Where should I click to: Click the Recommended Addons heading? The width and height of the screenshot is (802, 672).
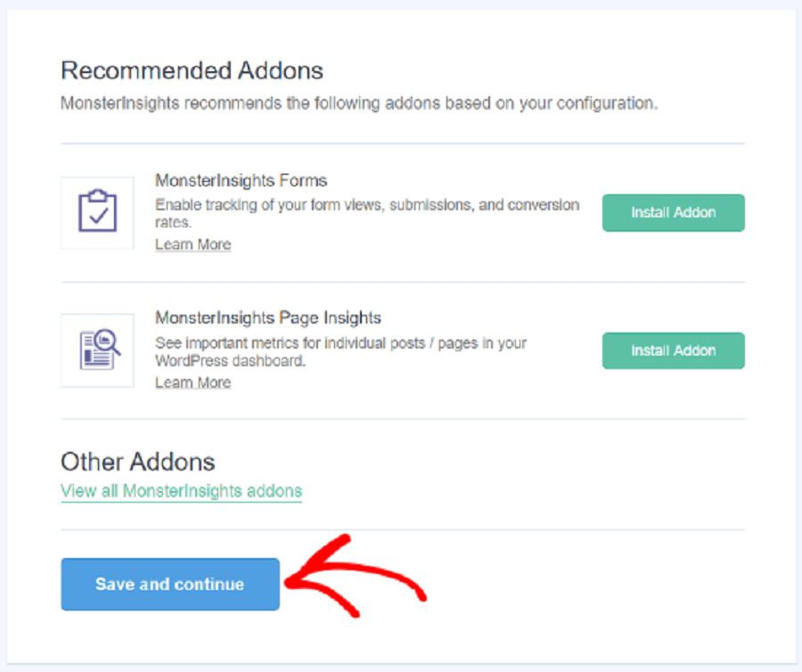[x=192, y=70]
